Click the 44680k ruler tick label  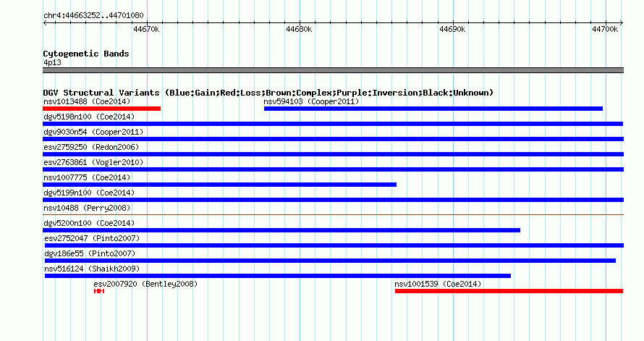point(299,29)
